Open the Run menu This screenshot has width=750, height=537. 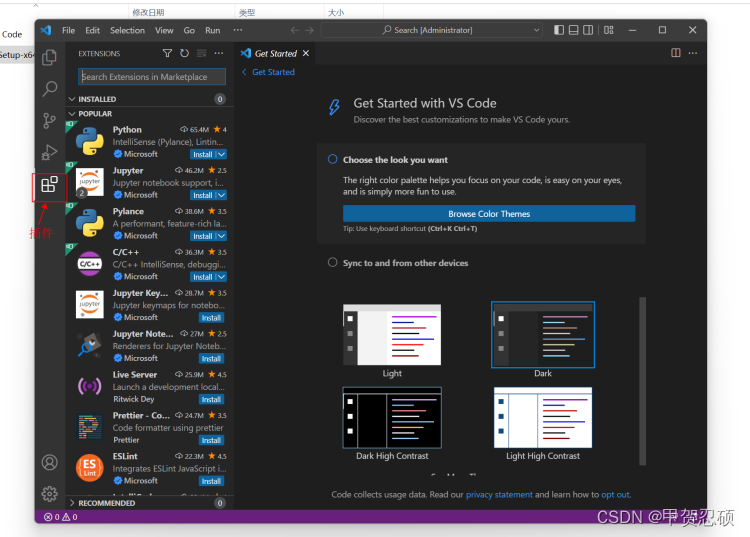212,30
